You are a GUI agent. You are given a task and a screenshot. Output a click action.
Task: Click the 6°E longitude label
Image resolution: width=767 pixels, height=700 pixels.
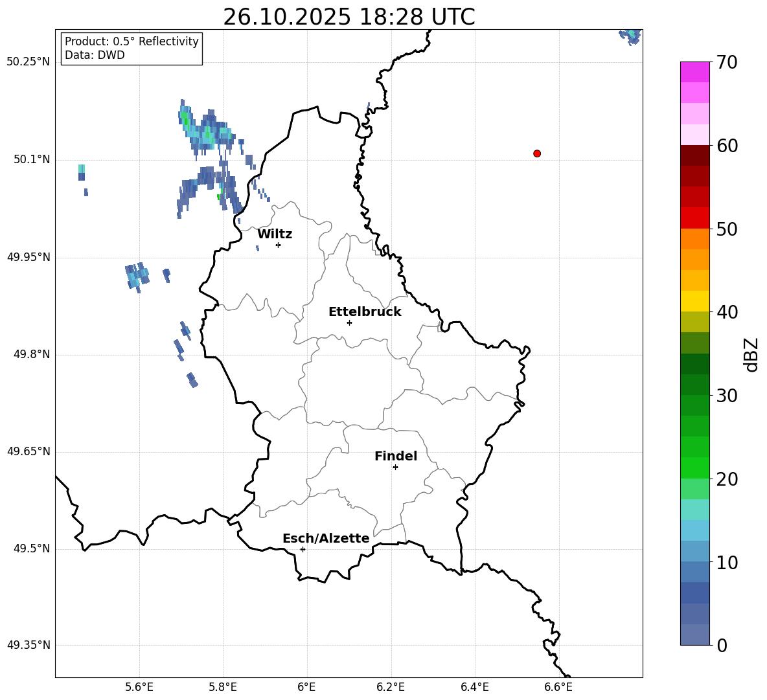pos(306,687)
